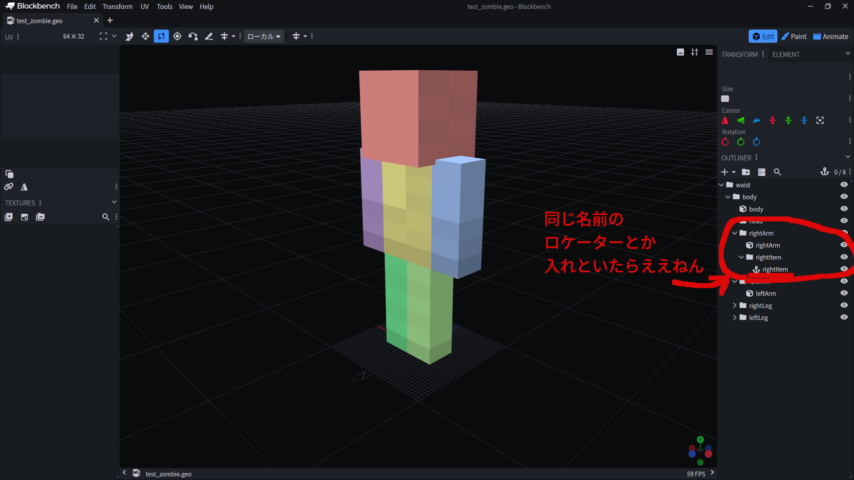854x480 pixels.
Task: Rotate around X with the red rotation icon
Action: (x=725, y=142)
